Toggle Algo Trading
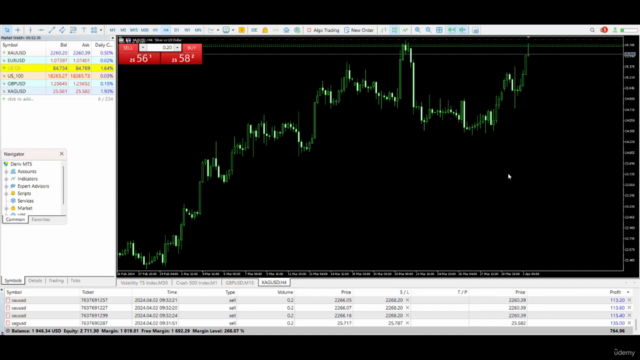Image resolution: width=640 pixels, height=360 pixels. 323,30
